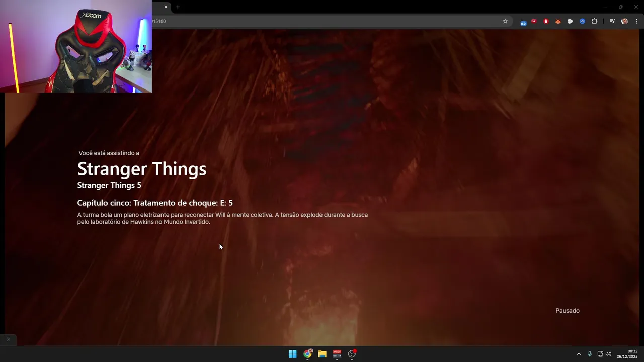Click the microphone tray icon
The height and width of the screenshot is (362, 644).
tap(590, 354)
